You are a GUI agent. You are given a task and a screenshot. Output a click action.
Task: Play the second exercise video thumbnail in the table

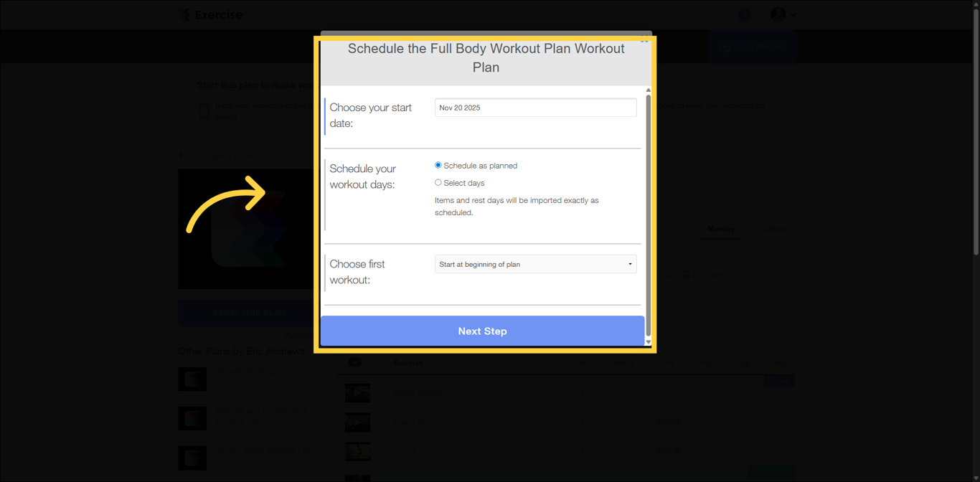(x=357, y=422)
